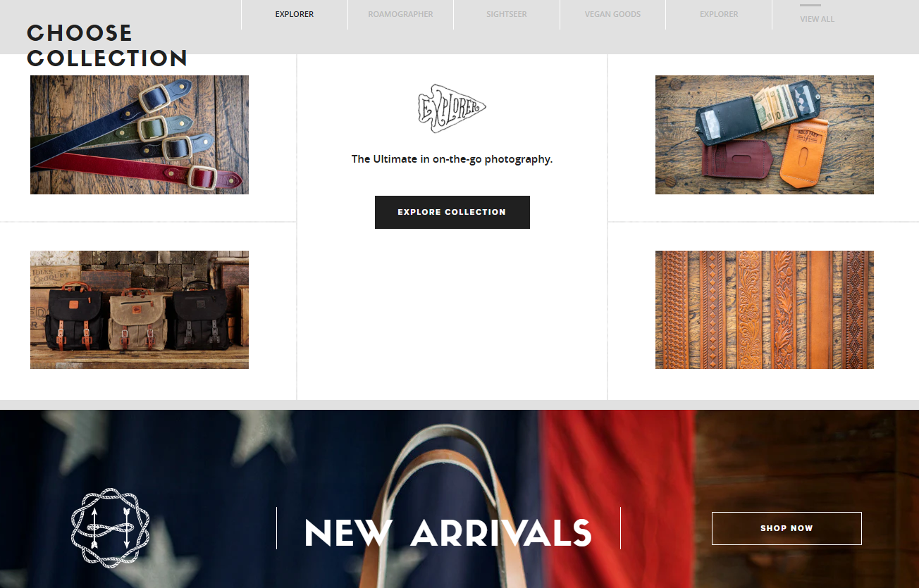The width and height of the screenshot is (919, 588).
Task: Open the View All collections link
Action: click(817, 19)
